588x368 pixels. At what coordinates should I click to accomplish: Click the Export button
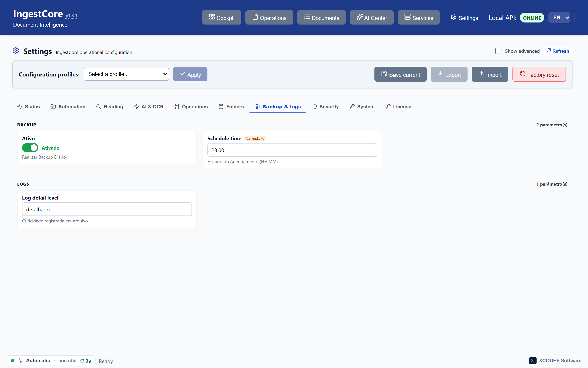pos(449,74)
